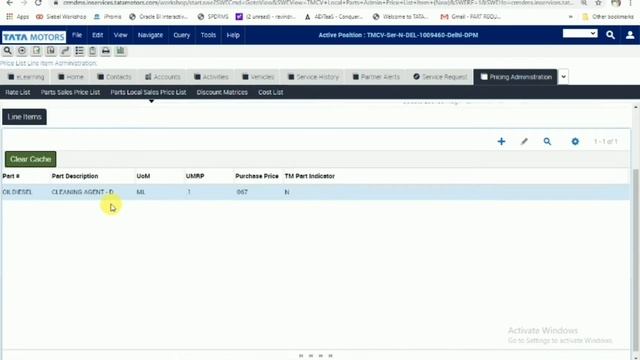Image resolution: width=640 pixels, height=360 pixels.
Task: Switch to the Activities tab
Action: (x=211, y=77)
